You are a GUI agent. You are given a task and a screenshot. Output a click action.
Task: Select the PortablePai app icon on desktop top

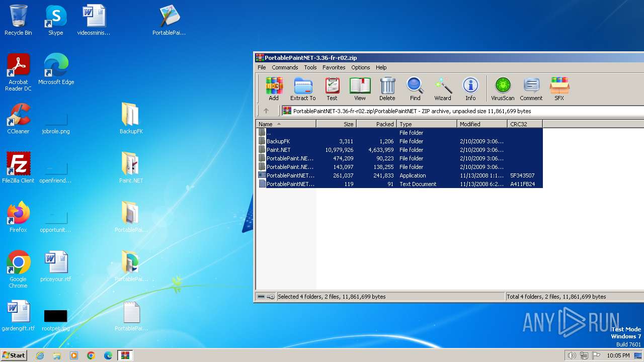click(169, 20)
